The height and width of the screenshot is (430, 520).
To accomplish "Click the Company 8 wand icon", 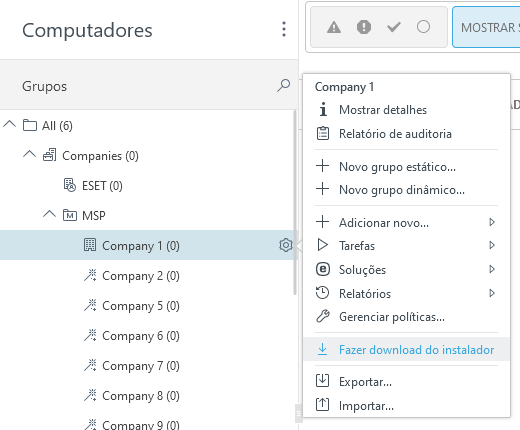I will tap(90, 395).
